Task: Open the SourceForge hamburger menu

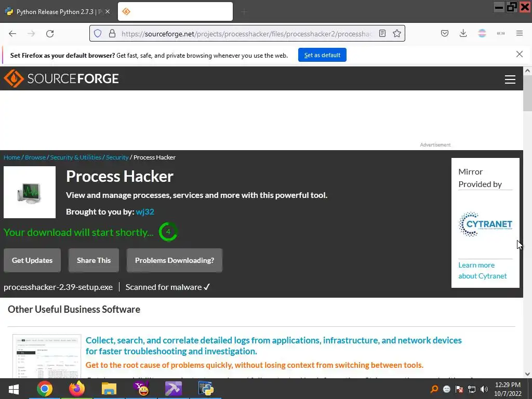Action: (510, 79)
